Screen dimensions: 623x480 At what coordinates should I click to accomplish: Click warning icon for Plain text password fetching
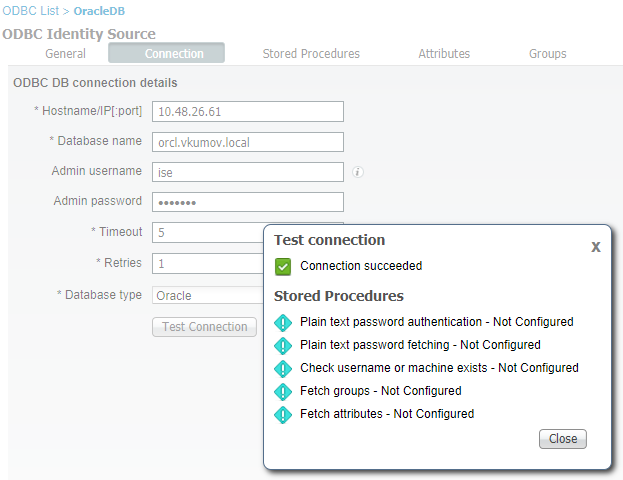coord(283,345)
